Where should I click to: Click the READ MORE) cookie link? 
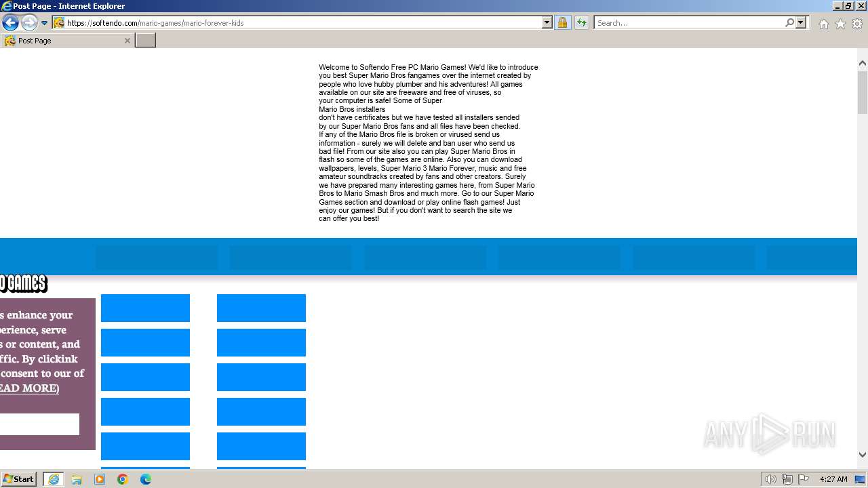pyautogui.click(x=29, y=388)
